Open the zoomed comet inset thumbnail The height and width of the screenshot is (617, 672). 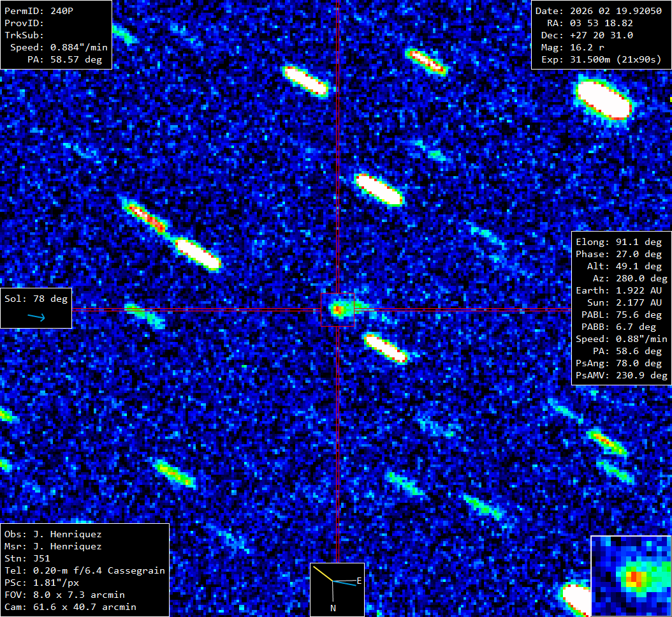pos(631,576)
